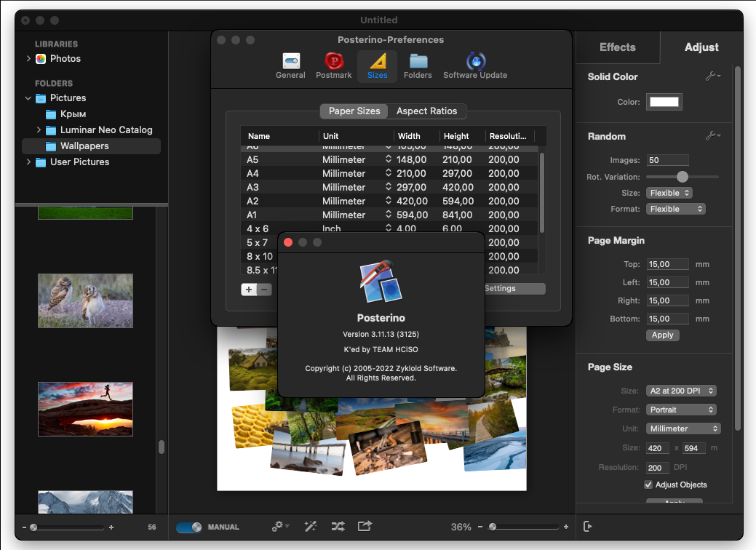Uncheck the Adjust Objects checkbox
The image size is (756, 550).
point(648,485)
